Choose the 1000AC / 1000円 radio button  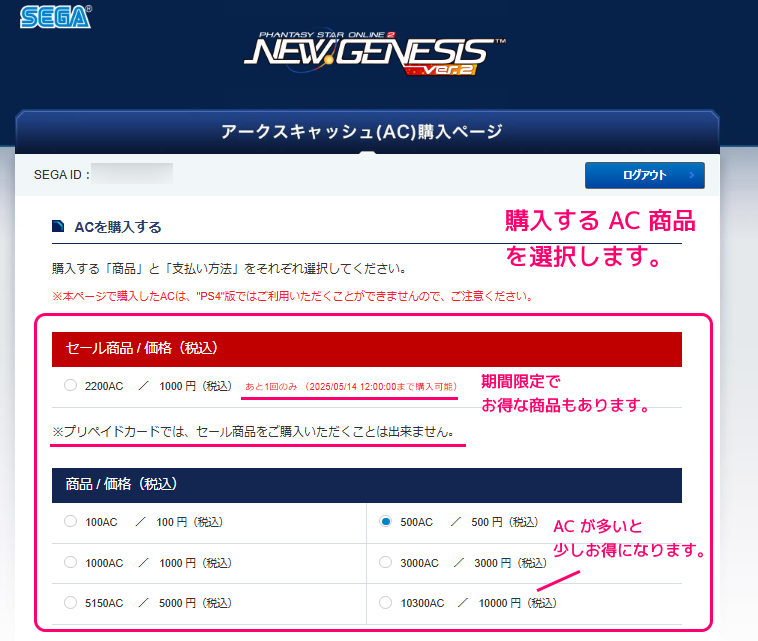(71, 562)
